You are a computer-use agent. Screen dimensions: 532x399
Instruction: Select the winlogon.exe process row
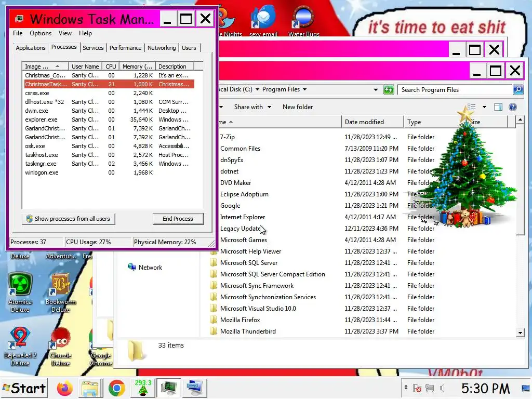(109, 172)
